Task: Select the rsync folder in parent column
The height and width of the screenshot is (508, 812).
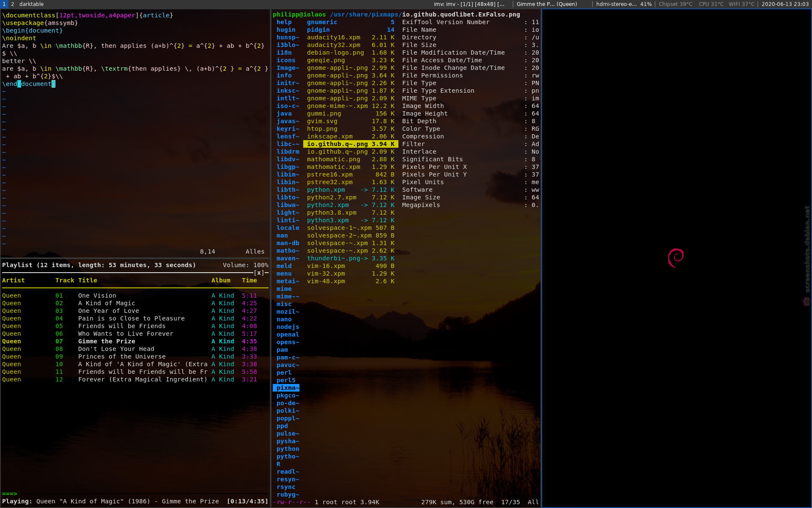Action: (286, 487)
